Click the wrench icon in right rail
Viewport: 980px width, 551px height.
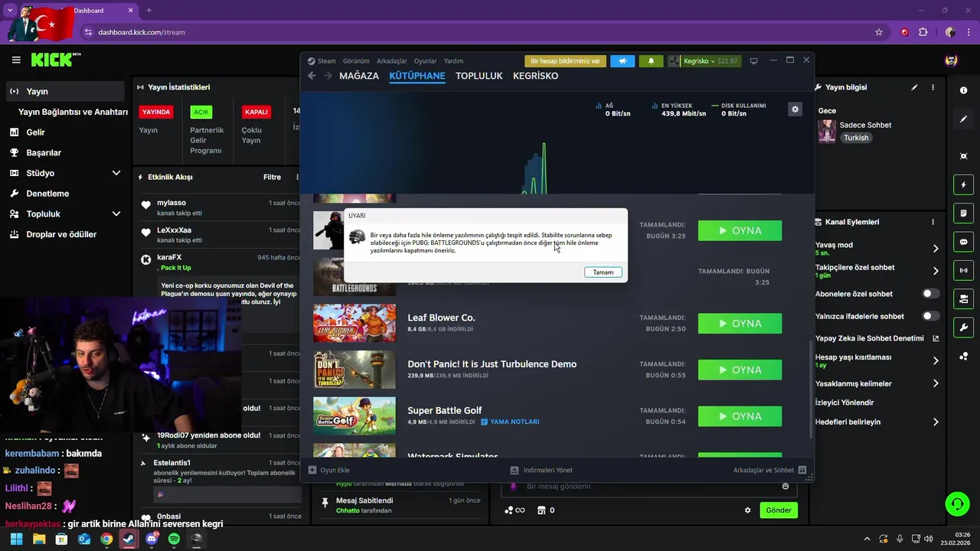(963, 328)
